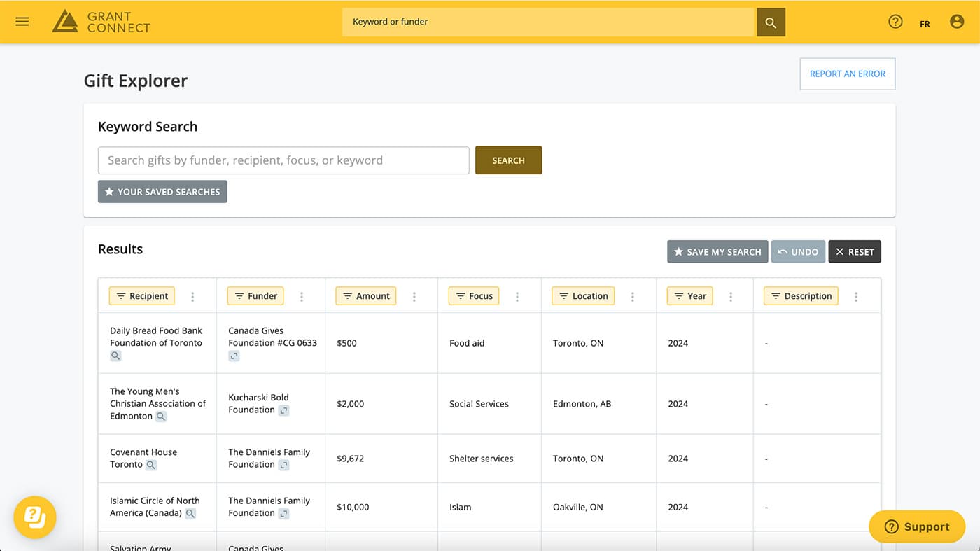
Task: Click the header search magnifier button
Action: click(x=771, y=22)
